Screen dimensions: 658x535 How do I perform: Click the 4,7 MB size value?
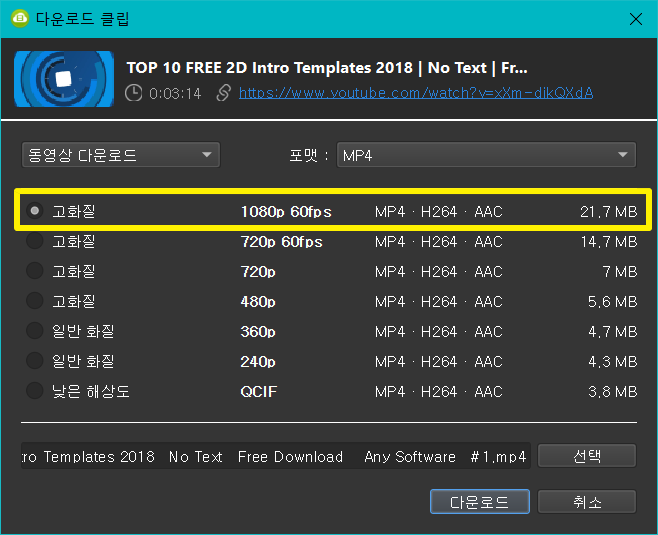(613, 331)
